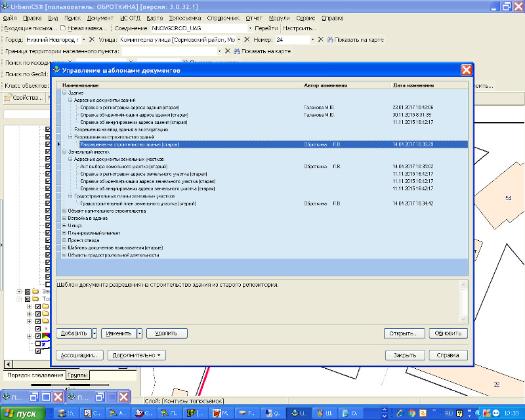This screenshot has width=525, height=420.
Task: Toggle the Новая заявка checkbox
Action: click(63, 28)
